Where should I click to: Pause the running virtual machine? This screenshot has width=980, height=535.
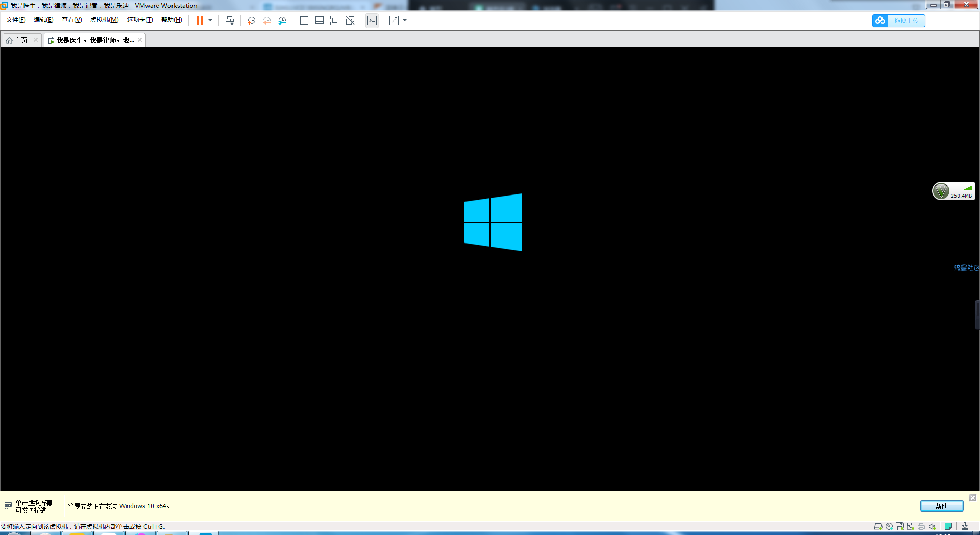[x=200, y=20]
